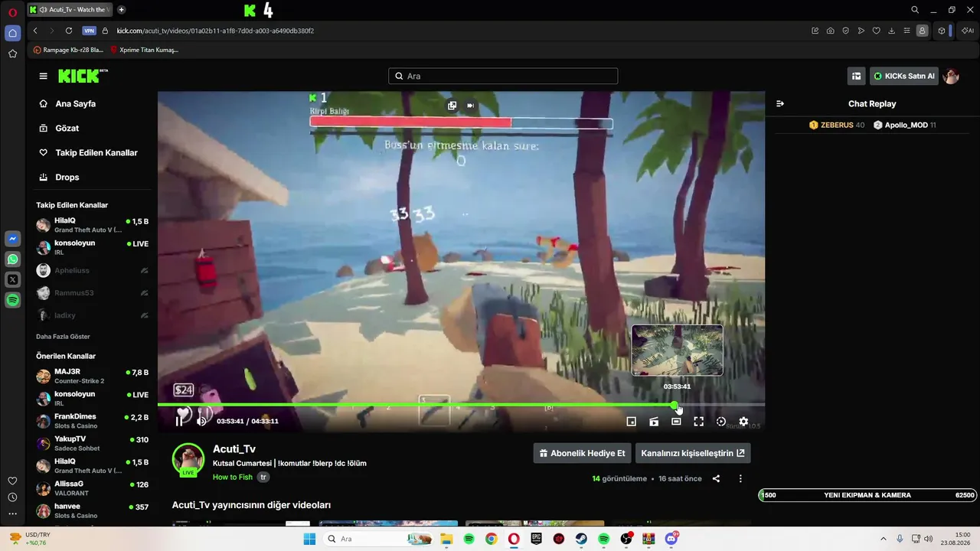Toggle mini player mode icon
The width and height of the screenshot is (980, 551).
pos(631,421)
